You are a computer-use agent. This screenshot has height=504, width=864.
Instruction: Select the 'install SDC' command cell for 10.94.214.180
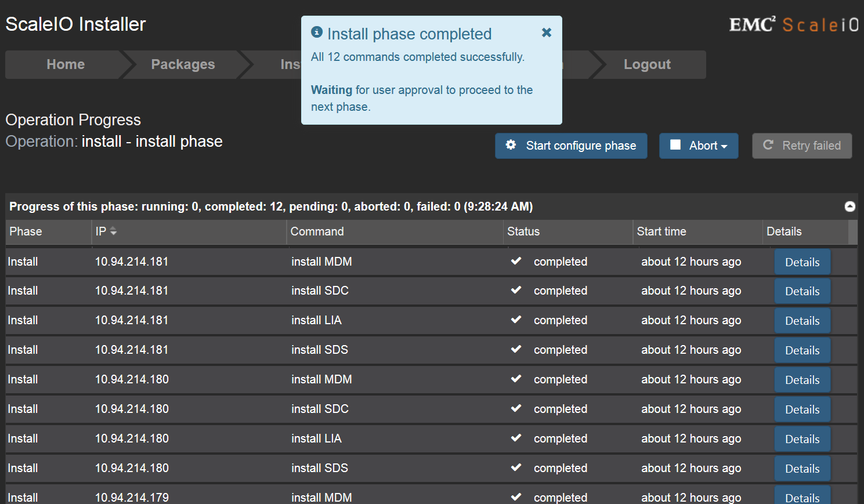[x=320, y=409]
